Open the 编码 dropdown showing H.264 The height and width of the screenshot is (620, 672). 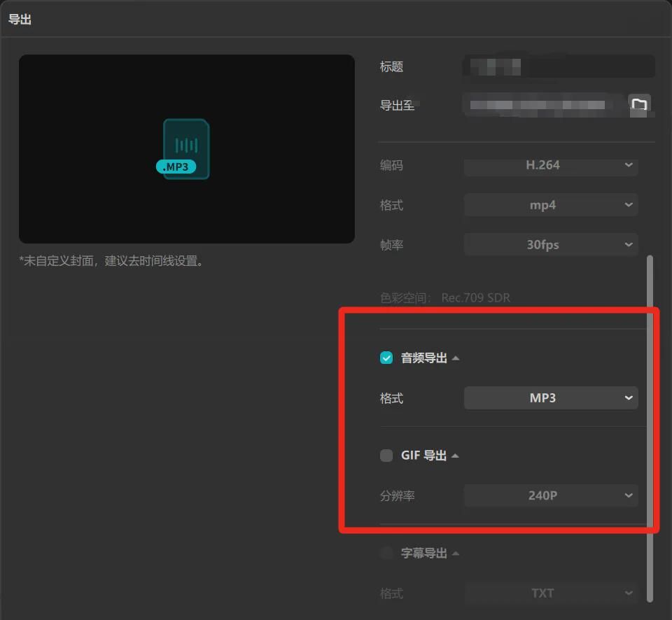tap(551, 166)
